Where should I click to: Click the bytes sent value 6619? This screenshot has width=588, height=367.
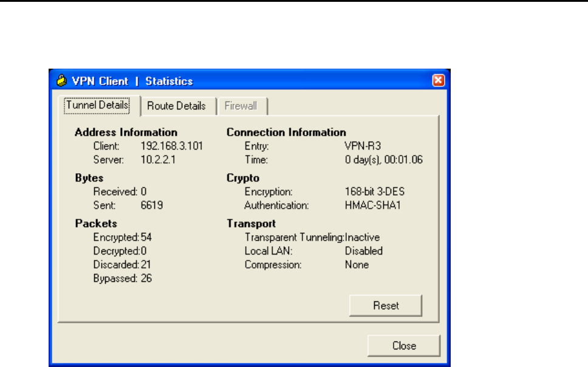[151, 205]
